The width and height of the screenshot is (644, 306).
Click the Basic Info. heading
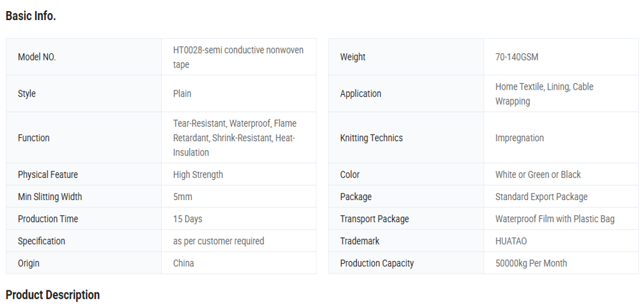tap(31, 16)
